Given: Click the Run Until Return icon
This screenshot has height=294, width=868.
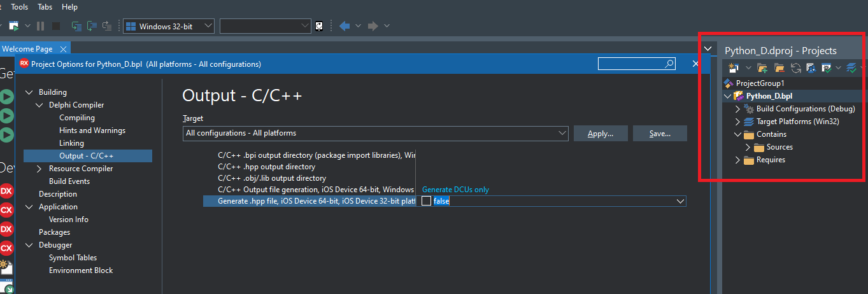Looking at the screenshot, I should pyautogui.click(x=107, y=26).
